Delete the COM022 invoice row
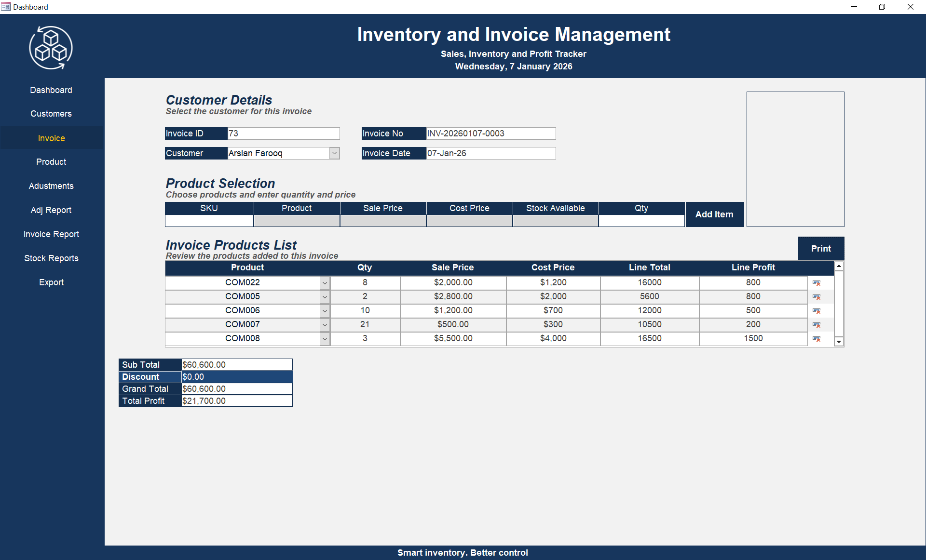Screen dimensions: 926x560 [x=817, y=283]
